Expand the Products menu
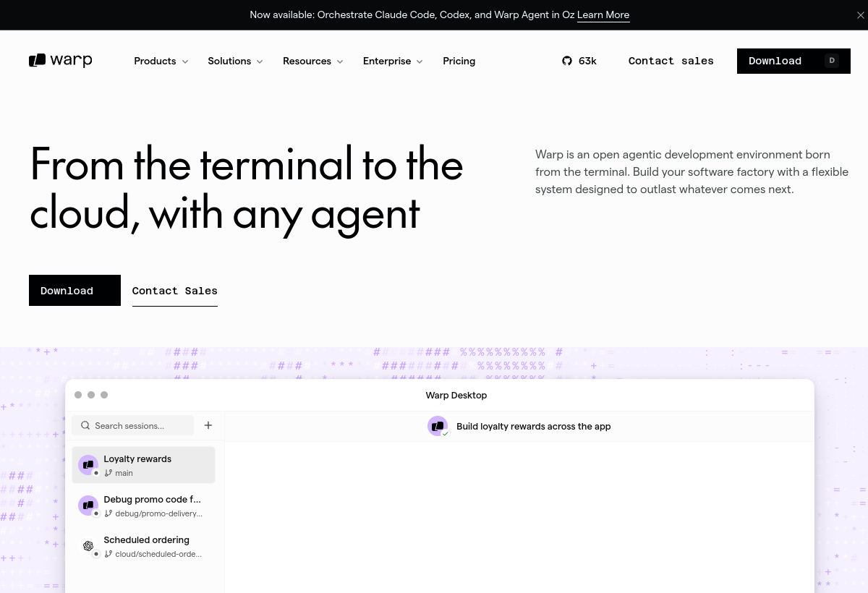Image resolution: width=868 pixels, height=593 pixels. [161, 61]
